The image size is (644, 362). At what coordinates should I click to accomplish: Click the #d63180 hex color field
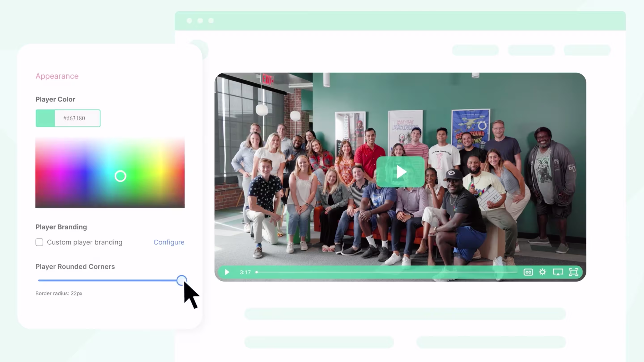pyautogui.click(x=78, y=118)
